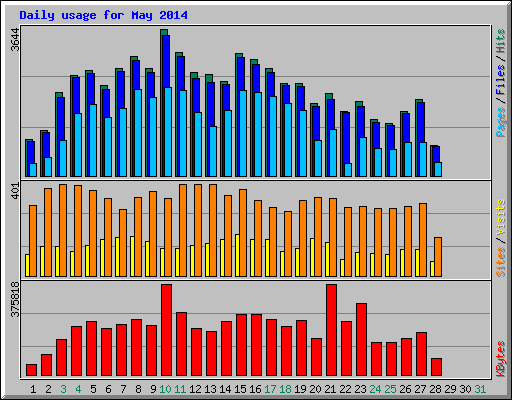The image size is (512, 400).
Task: Click the 'KBytes' legend label
Action: pyautogui.click(x=501, y=359)
